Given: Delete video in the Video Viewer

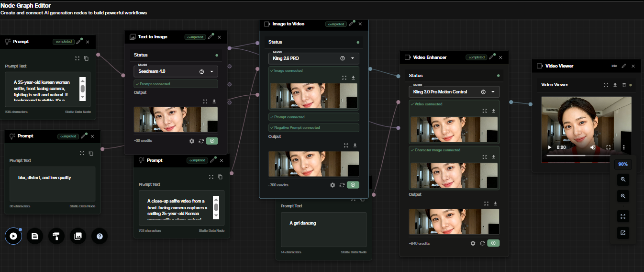Looking at the screenshot, I should coord(624,85).
